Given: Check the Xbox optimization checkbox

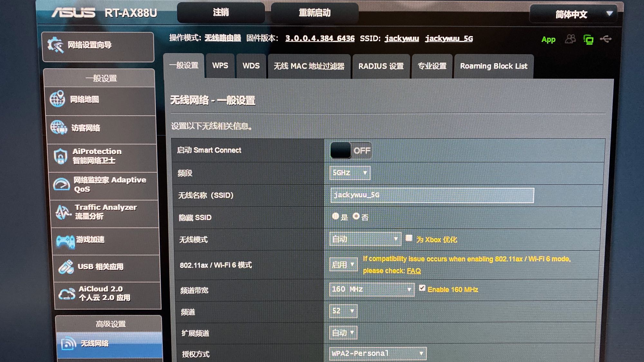Looking at the screenshot, I should (409, 238).
